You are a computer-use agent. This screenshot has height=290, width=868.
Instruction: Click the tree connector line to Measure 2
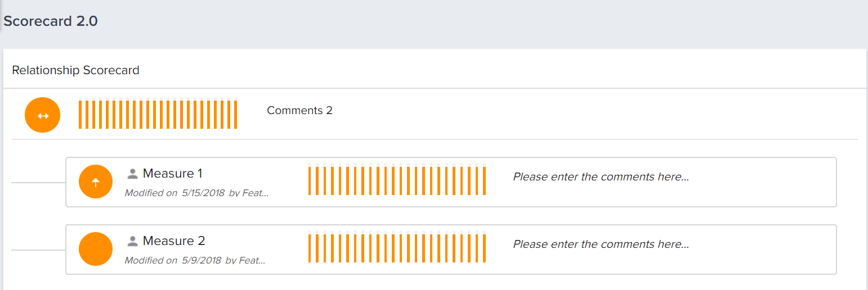click(x=38, y=250)
